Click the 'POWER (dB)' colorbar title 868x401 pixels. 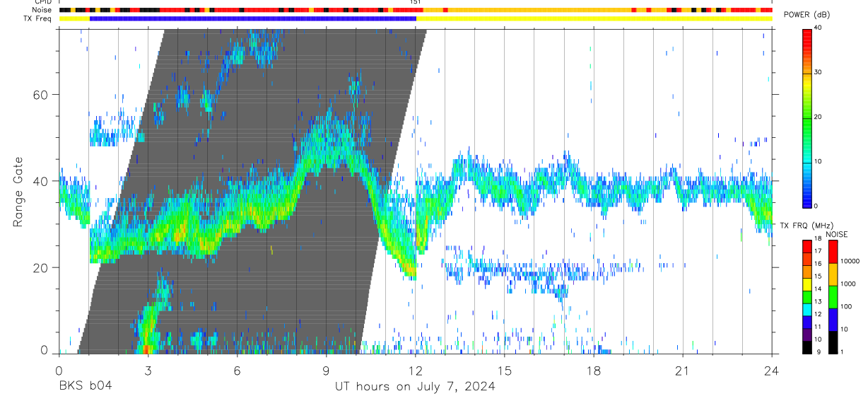(x=807, y=15)
